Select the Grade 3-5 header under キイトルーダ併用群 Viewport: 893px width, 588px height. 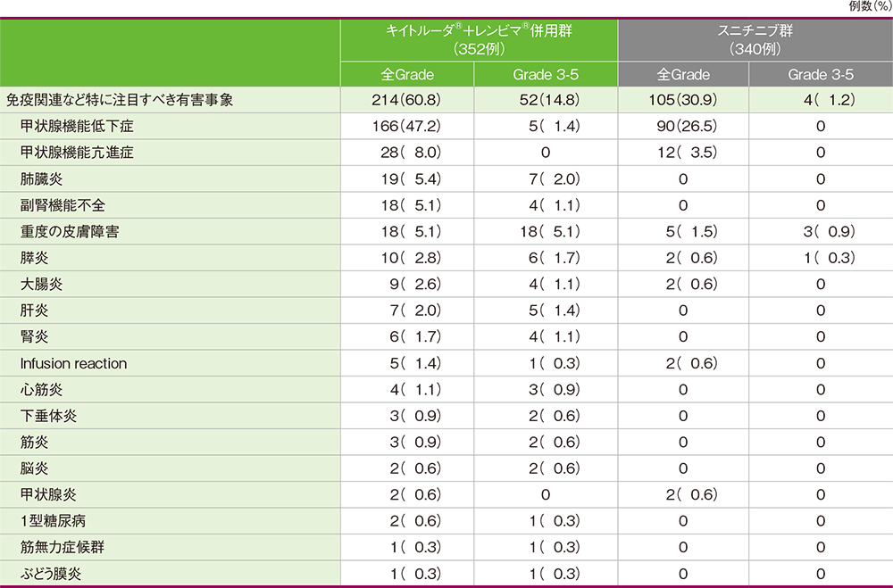click(x=545, y=74)
